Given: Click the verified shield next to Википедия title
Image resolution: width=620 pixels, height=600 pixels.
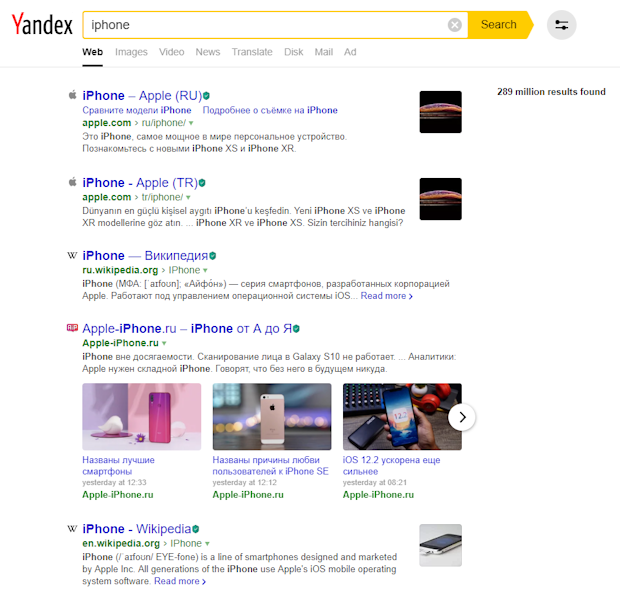Looking at the screenshot, I should tap(213, 256).
